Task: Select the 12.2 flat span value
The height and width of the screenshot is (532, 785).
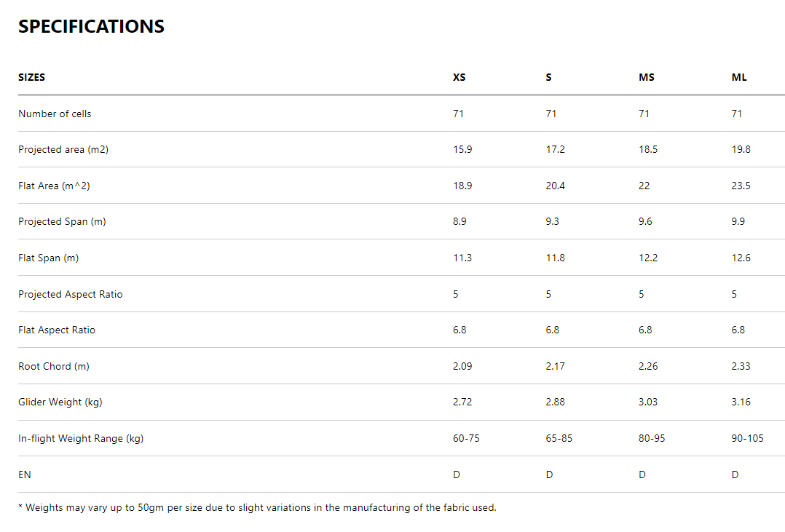Action: point(648,258)
